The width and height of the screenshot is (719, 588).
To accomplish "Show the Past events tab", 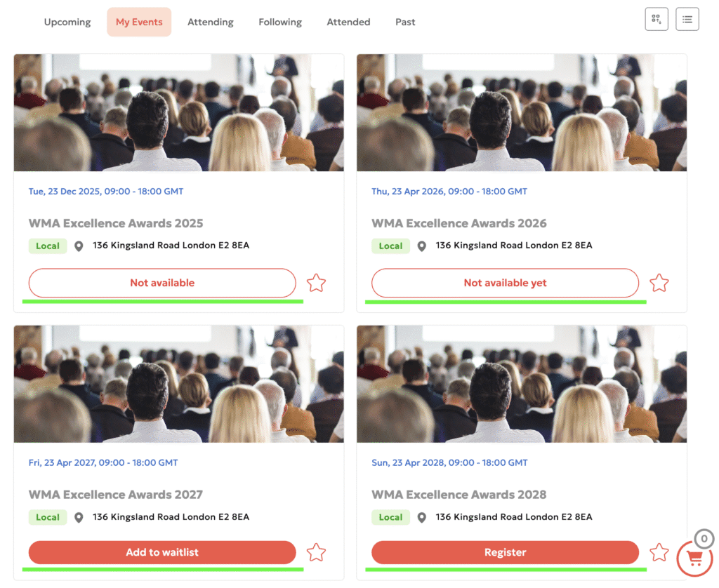I will point(405,22).
